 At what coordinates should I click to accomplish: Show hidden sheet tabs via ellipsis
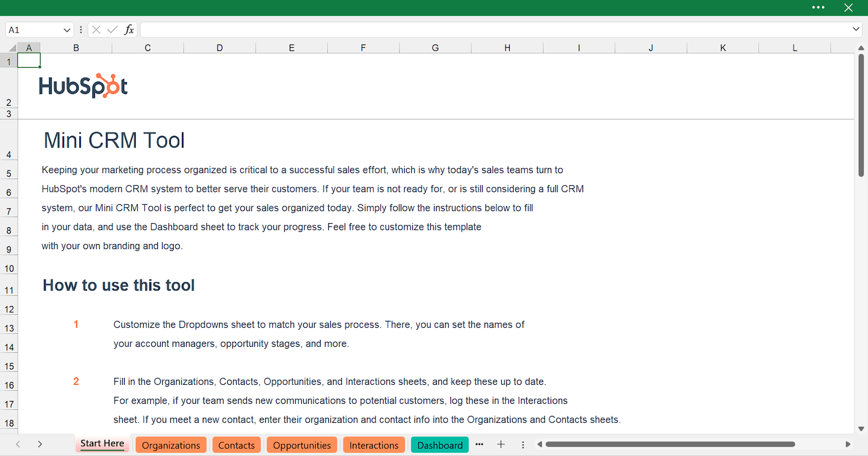pyautogui.click(x=479, y=445)
